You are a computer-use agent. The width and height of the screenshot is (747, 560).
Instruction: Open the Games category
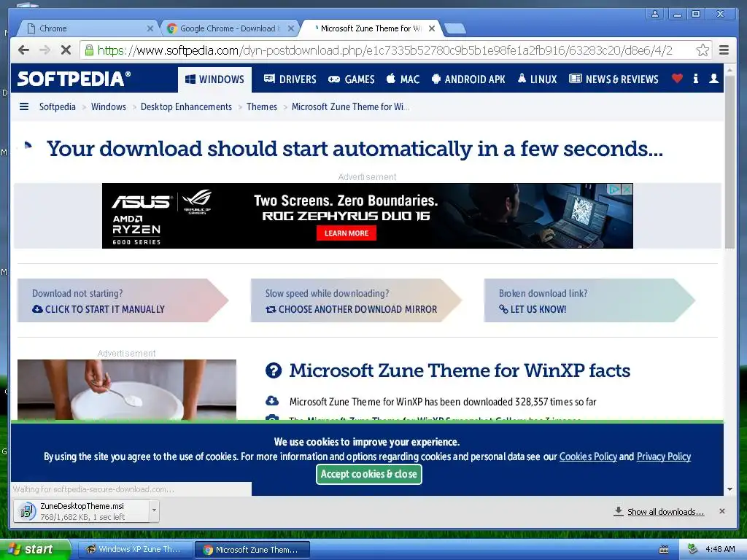pos(351,79)
